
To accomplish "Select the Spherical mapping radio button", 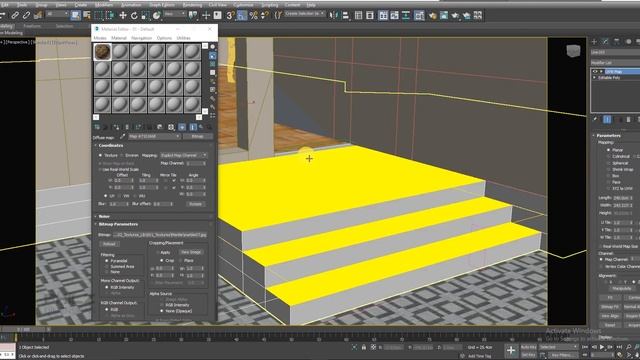I will 609,163.
